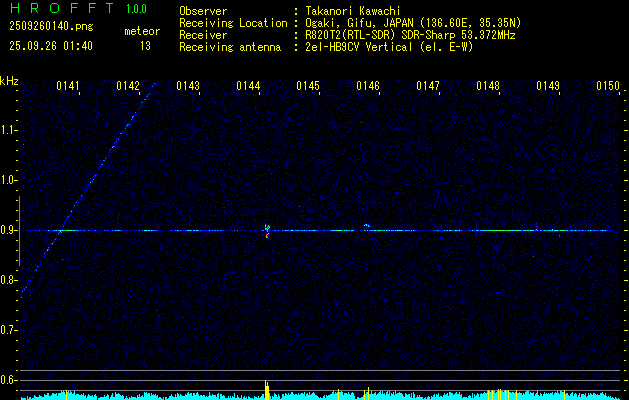Click the 0148 time marker
Screen dimensions: 629x400
(488, 86)
